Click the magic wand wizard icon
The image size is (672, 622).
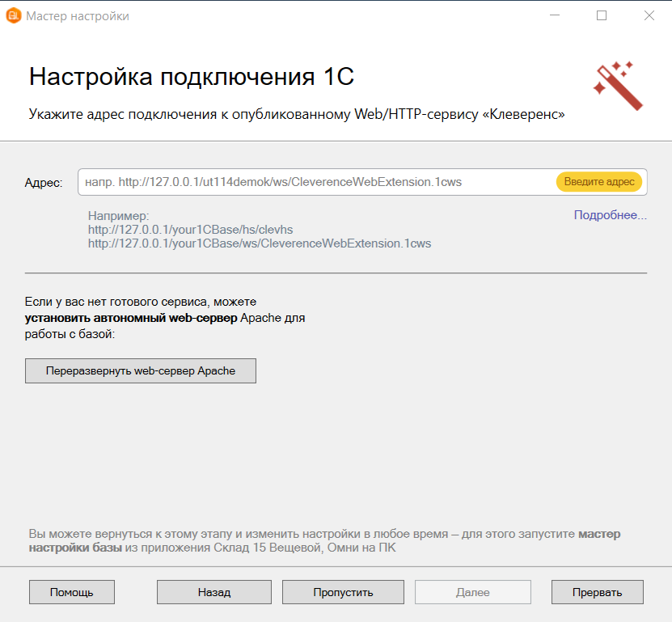pos(618,86)
